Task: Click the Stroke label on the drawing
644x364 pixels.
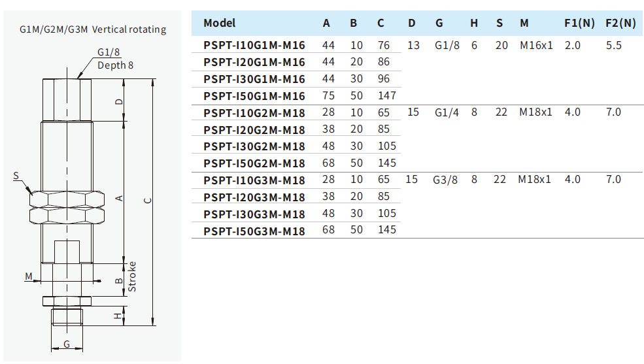Action: click(132, 276)
